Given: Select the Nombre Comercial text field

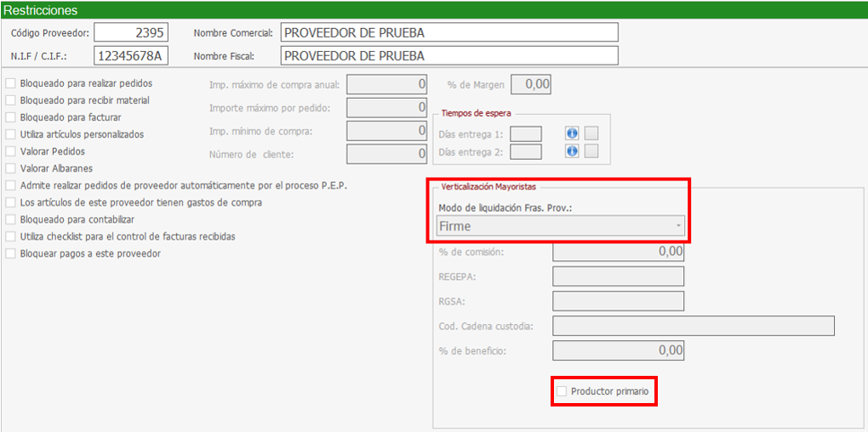Looking at the screenshot, I should [448, 32].
